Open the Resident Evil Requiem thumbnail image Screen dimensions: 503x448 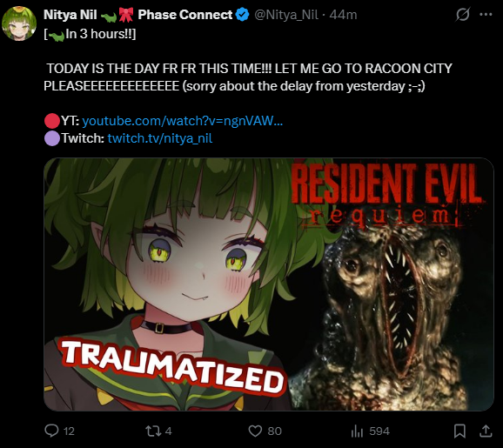tap(269, 284)
